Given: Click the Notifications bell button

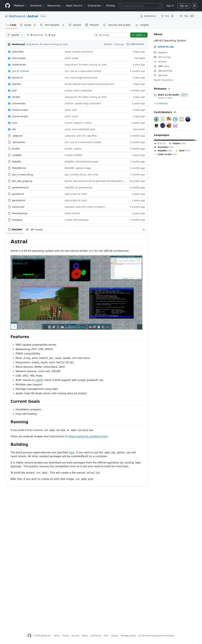Looking at the screenshot, I should click(148, 16).
